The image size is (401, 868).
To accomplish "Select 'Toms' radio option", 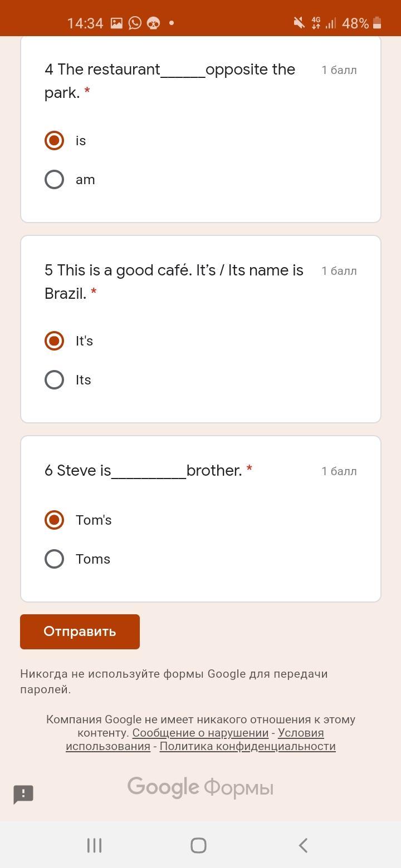I will pyautogui.click(x=54, y=559).
